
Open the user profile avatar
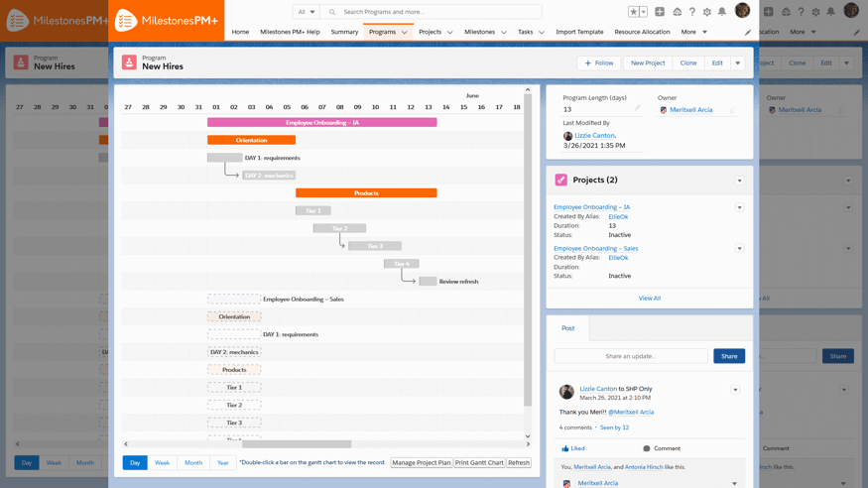click(x=742, y=11)
